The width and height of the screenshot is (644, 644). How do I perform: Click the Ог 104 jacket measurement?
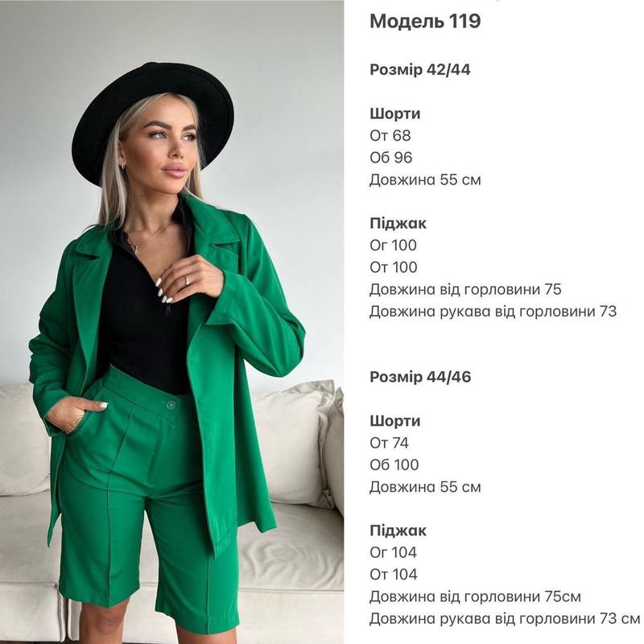393,552
